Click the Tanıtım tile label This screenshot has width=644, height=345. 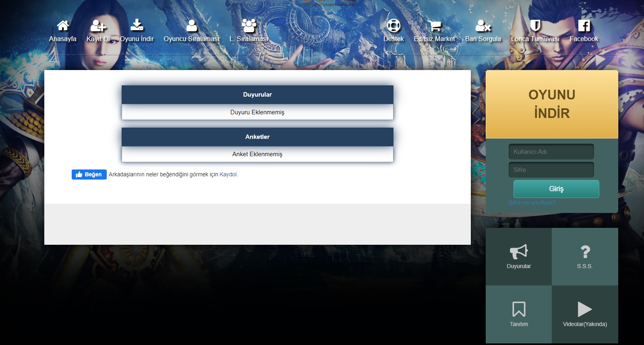519,324
